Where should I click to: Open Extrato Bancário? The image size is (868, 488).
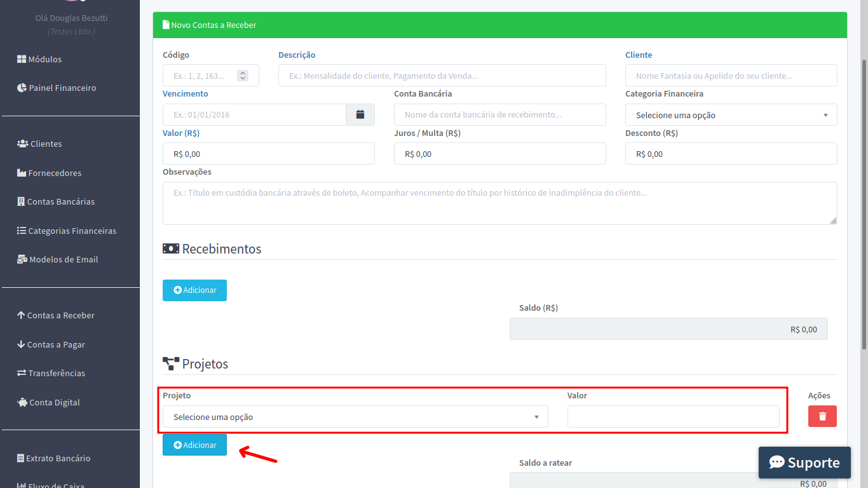(x=54, y=458)
